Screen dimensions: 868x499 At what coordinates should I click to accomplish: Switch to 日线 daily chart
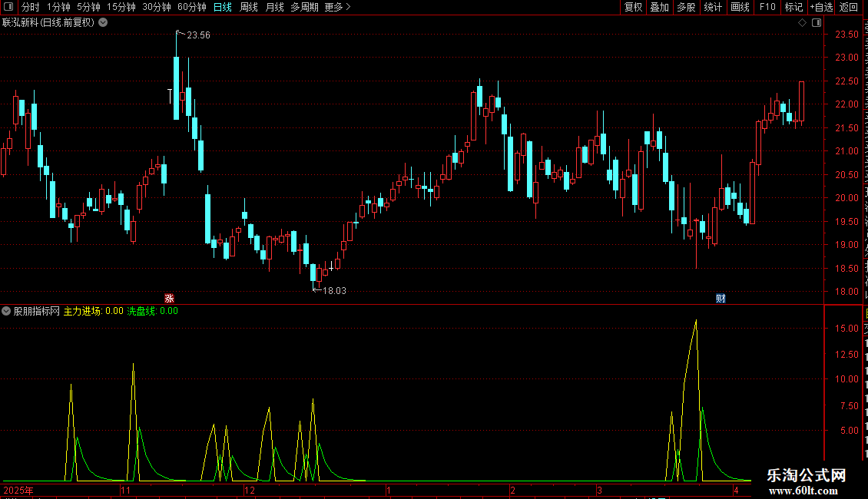223,7
